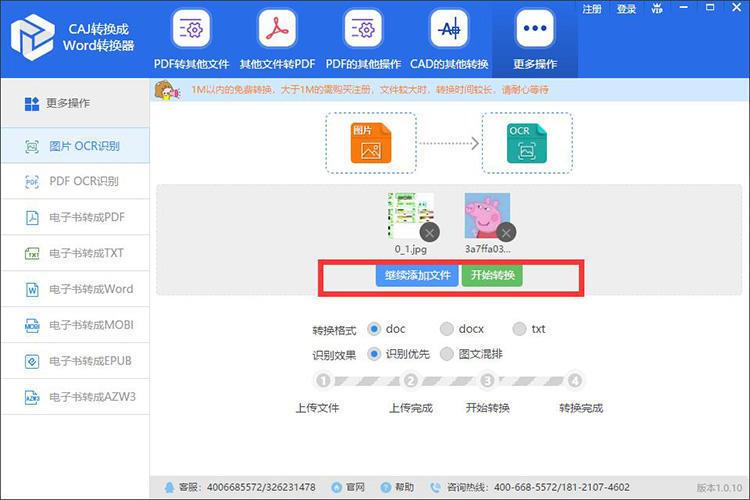Click the 识别效果 label
Screen dimensions: 750x500
[x=334, y=356]
